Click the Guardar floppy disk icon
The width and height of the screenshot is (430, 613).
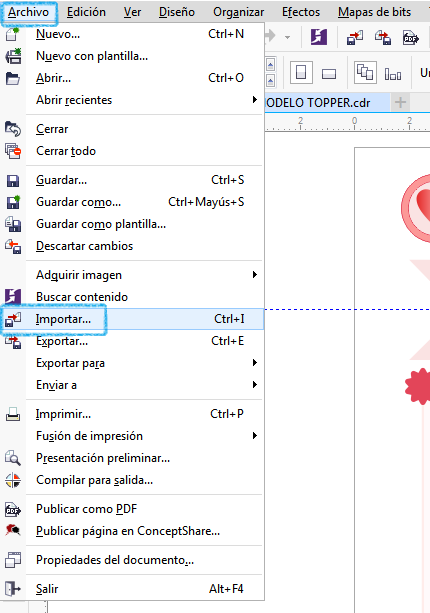click(x=13, y=181)
